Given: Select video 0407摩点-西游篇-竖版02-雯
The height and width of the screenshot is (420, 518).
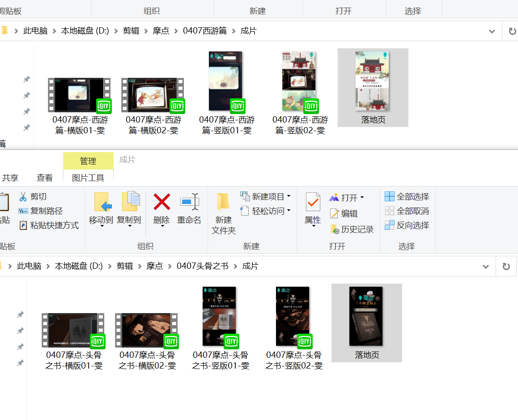Looking at the screenshot, I should pyautogui.click(x=300, y=93).
